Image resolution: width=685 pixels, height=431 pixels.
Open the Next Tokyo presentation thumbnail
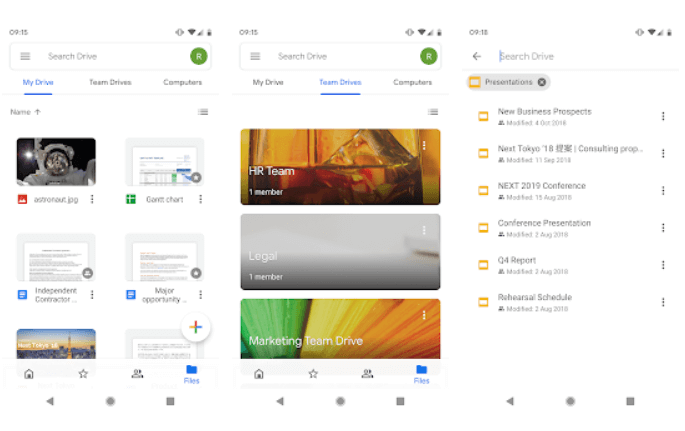[x=56, y=344]
